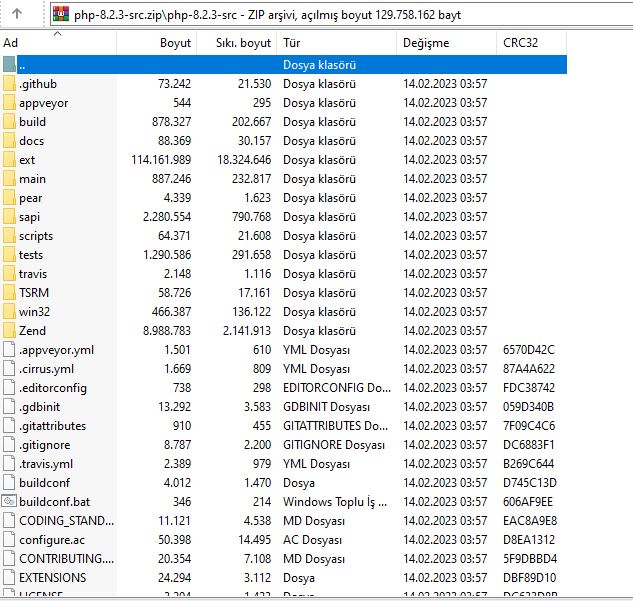Click CRC32 value 606AF9EE
This screenshot has height=601, width=633.
[x=528, y=502]
